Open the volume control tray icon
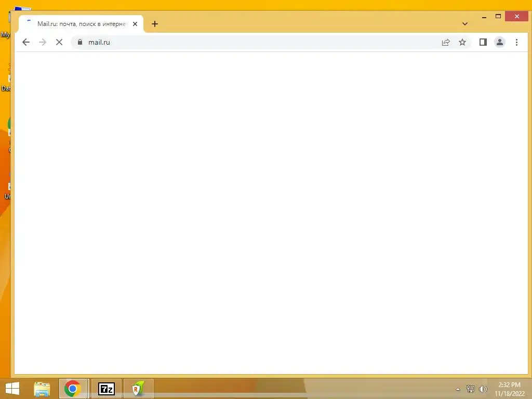 coord(483,389)
